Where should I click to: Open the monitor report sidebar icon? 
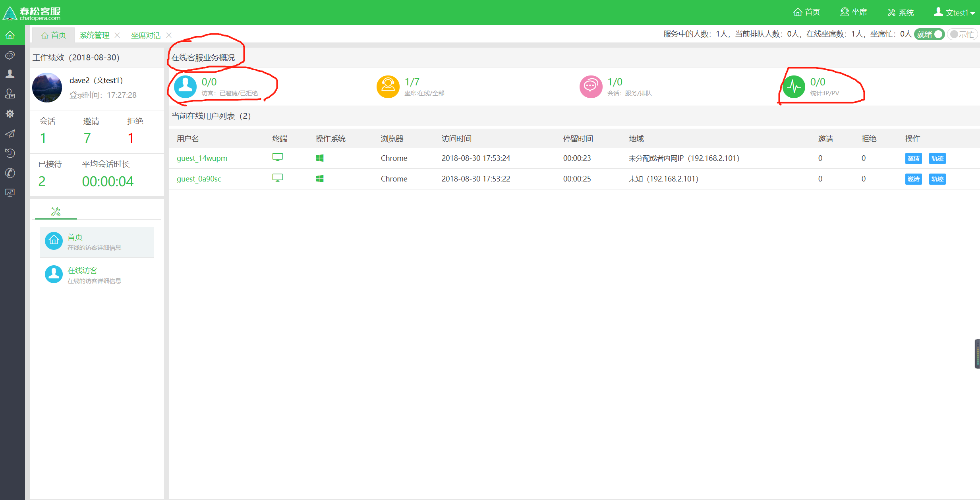[10, 193]
